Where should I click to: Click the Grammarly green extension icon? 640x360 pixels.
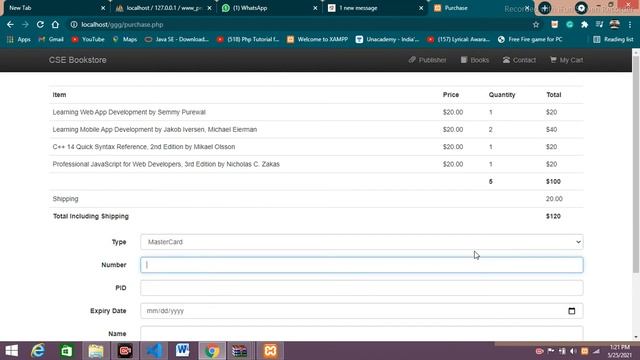(569, 25)
